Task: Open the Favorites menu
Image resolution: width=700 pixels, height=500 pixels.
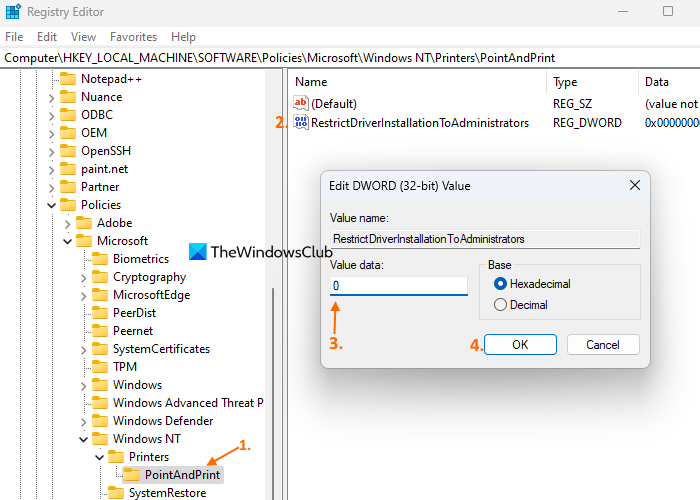Action: [133, 37]
